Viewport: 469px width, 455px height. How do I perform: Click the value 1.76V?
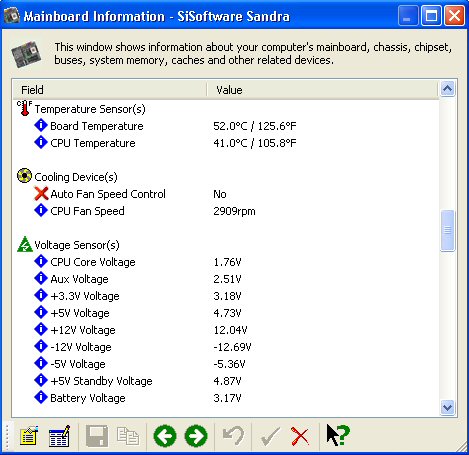point(227,262)
